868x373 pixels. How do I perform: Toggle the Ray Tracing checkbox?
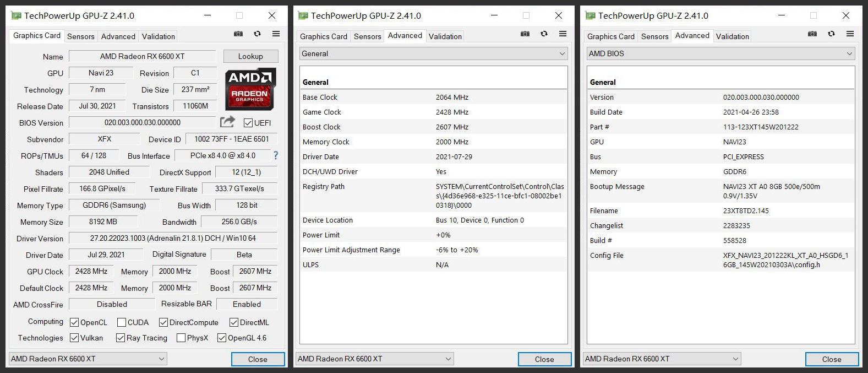pyautogui.click(x=121, y=338)
